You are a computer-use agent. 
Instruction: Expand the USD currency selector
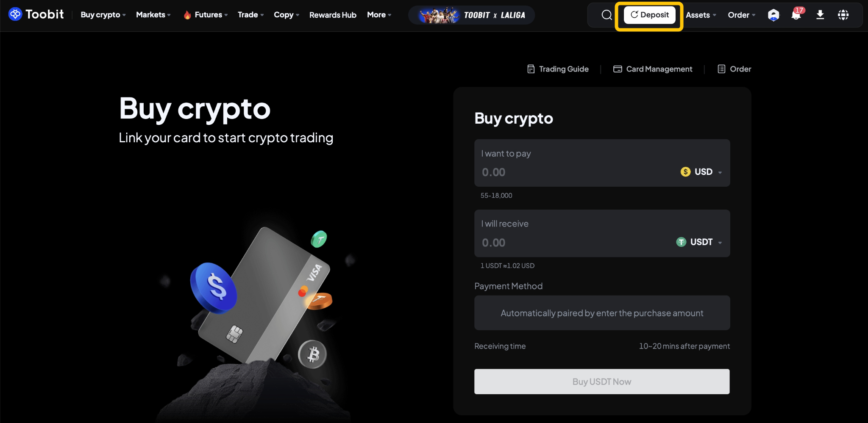point(701,172)
